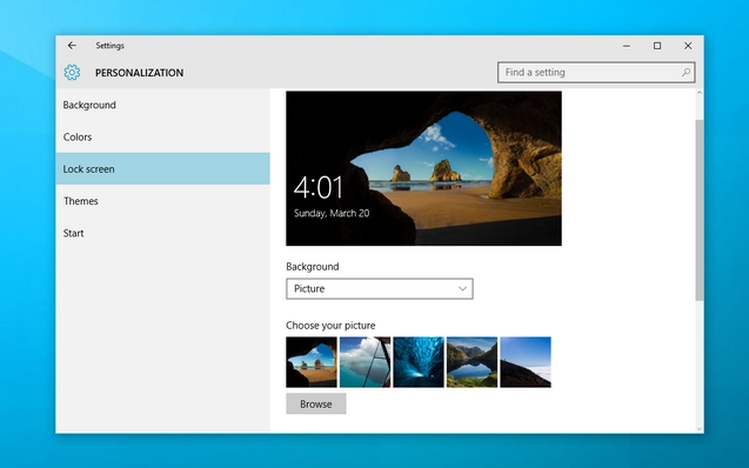The image size is (749, 468).
Task: Click the PERSONALIZATION heading
Action: tap(139, 73)
